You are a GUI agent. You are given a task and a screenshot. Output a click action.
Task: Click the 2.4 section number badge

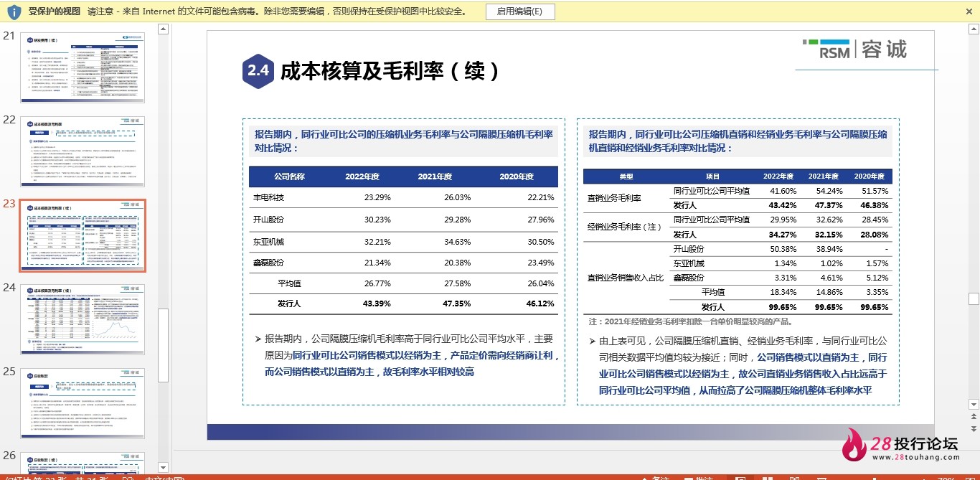(x=258, y=70)
